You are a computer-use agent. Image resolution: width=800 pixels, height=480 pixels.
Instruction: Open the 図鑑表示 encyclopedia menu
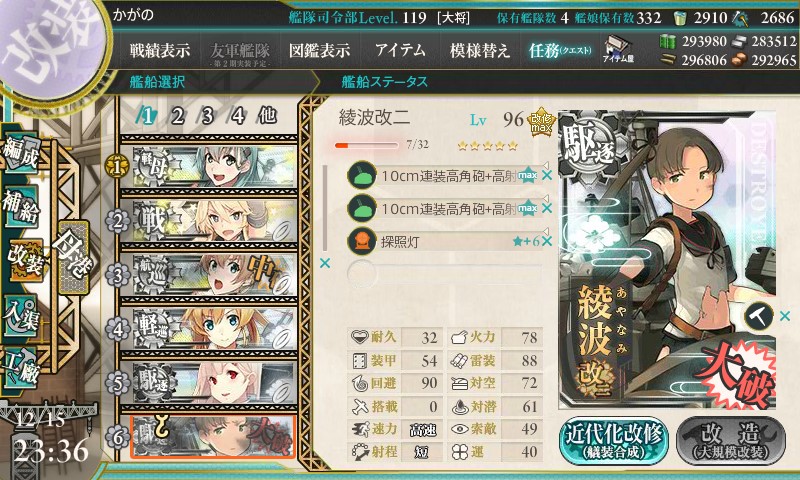[319, 50]
